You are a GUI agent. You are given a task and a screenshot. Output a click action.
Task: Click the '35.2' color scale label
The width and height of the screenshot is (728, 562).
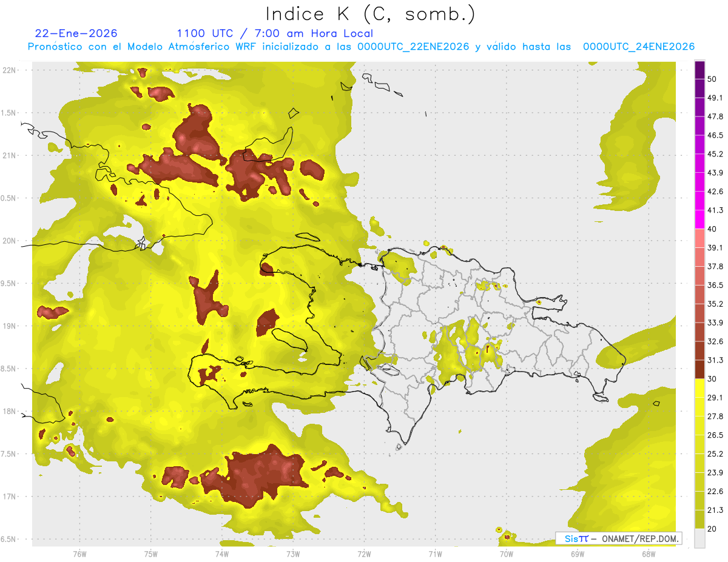(x=715, y=304)
